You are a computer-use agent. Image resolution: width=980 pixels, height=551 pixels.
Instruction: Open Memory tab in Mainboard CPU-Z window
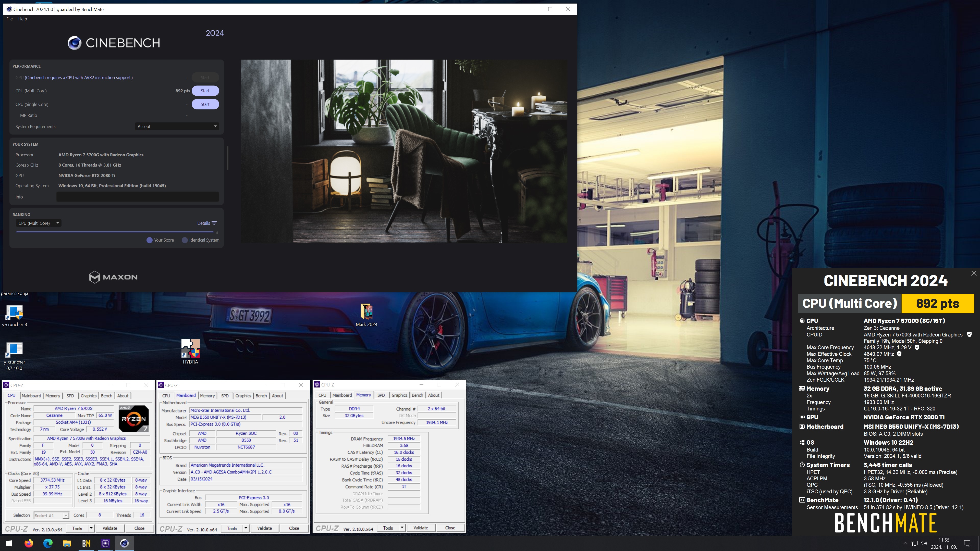tap(207, 395)
